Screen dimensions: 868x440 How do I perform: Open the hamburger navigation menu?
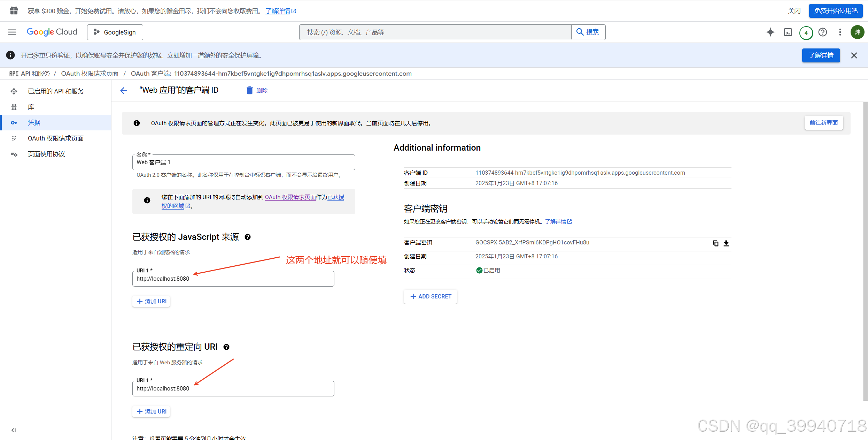click(x=12, y=32)
